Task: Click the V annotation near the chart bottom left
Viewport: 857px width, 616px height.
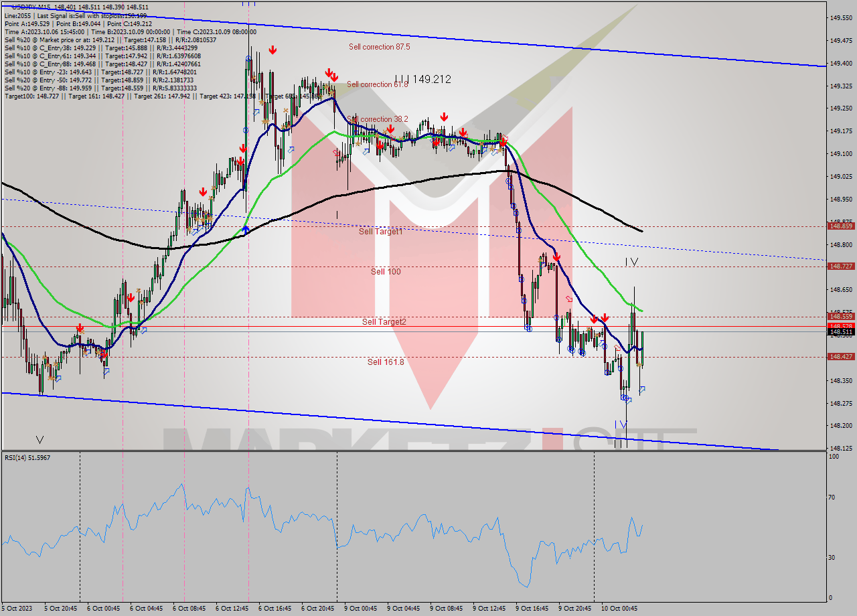Action: (40, 440)
